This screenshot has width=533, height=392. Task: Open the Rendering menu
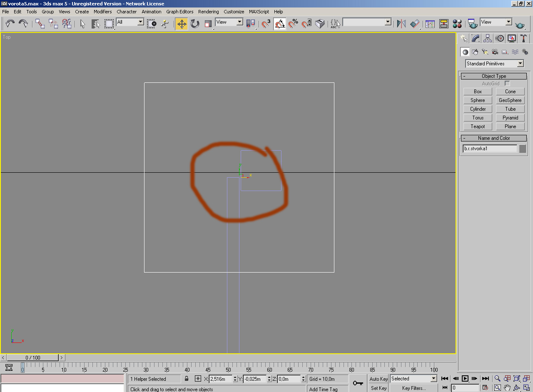pyautogui.click(x=208, y=12)
